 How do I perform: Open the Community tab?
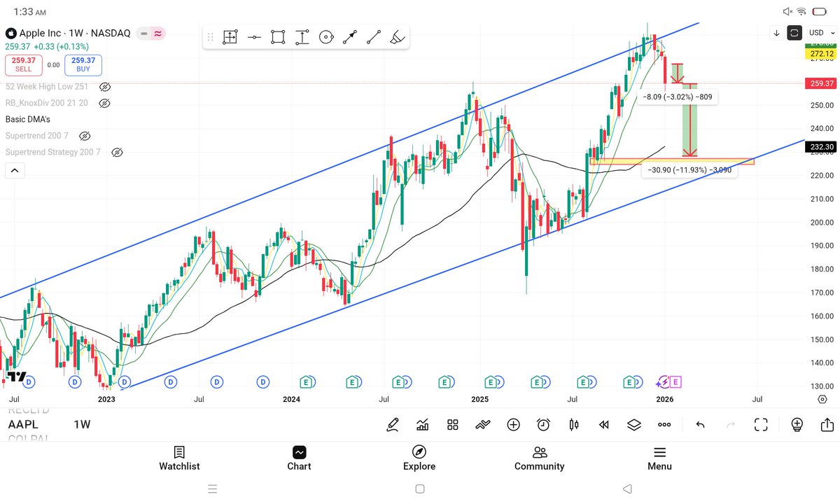click(x=539, y=458)
